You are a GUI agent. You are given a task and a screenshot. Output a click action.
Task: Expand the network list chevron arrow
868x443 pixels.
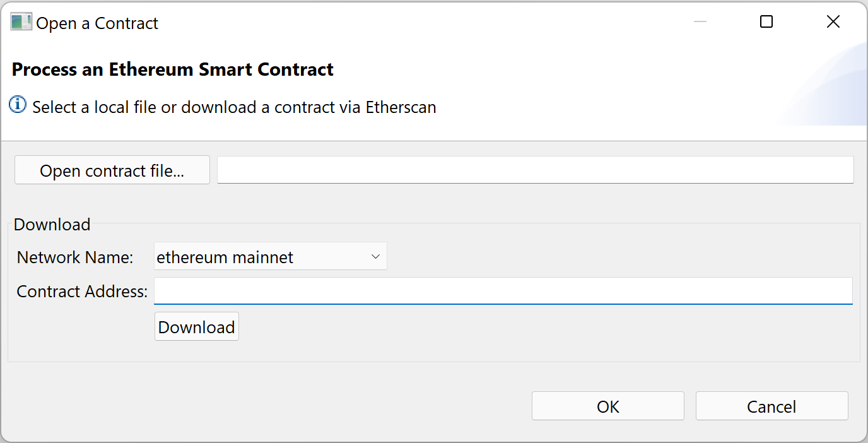point(375,257)
